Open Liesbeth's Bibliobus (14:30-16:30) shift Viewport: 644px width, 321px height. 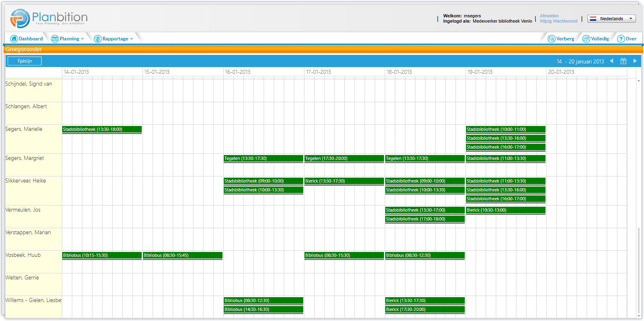263,310
